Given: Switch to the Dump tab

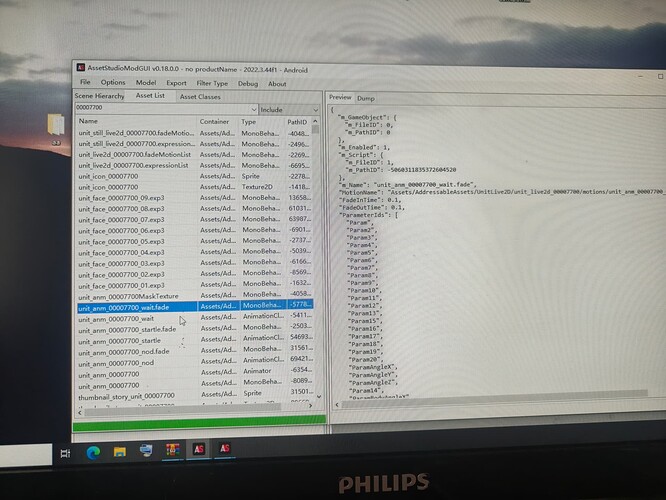Looking at the screenshot, I should (366, 99).
